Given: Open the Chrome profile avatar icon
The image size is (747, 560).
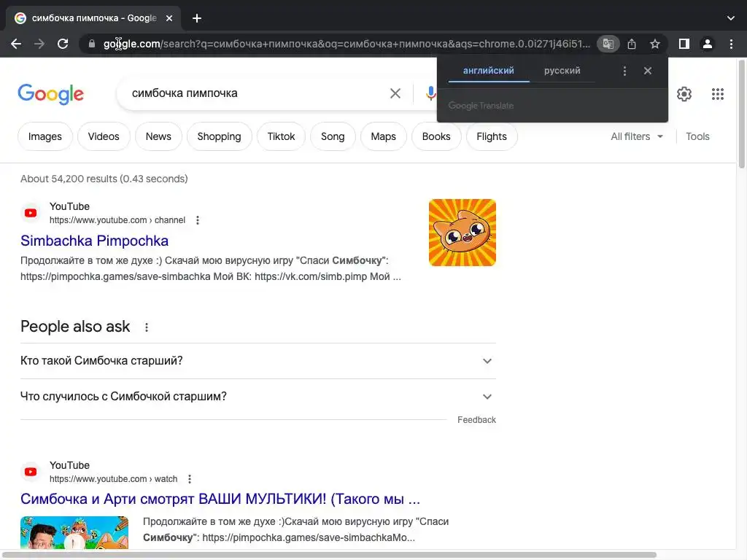Looking at the screenshot, I should [708, 44].
